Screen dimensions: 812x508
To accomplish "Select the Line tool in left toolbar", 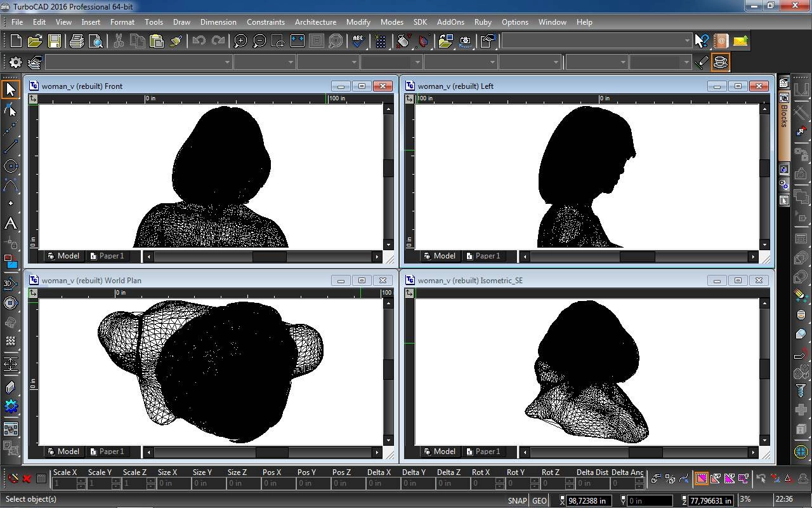I will 10,147.
